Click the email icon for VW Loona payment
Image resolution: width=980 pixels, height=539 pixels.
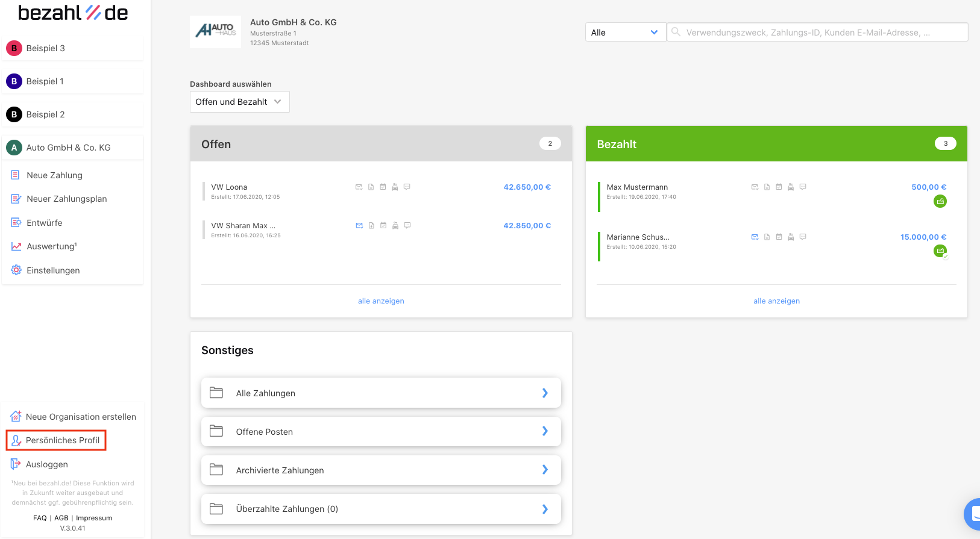click(359, 187)
